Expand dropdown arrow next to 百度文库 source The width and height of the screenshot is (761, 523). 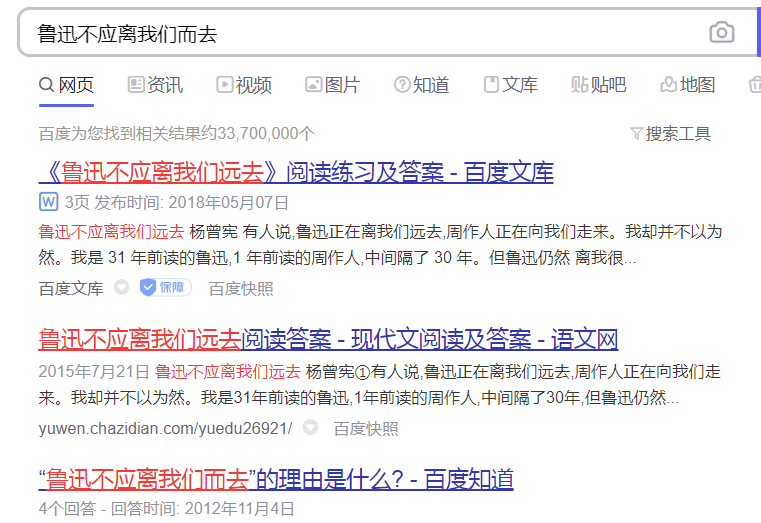click(x=121, y=287)
